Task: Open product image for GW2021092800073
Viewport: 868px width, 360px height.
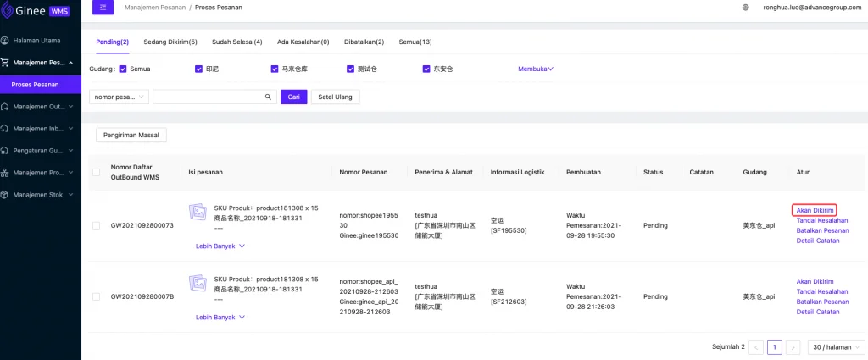Action: (x=198, y=211)
